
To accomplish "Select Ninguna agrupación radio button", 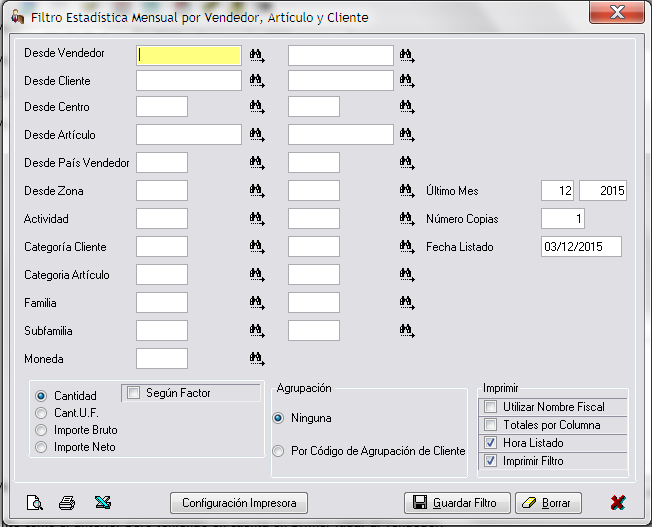I will pos(278,418).
